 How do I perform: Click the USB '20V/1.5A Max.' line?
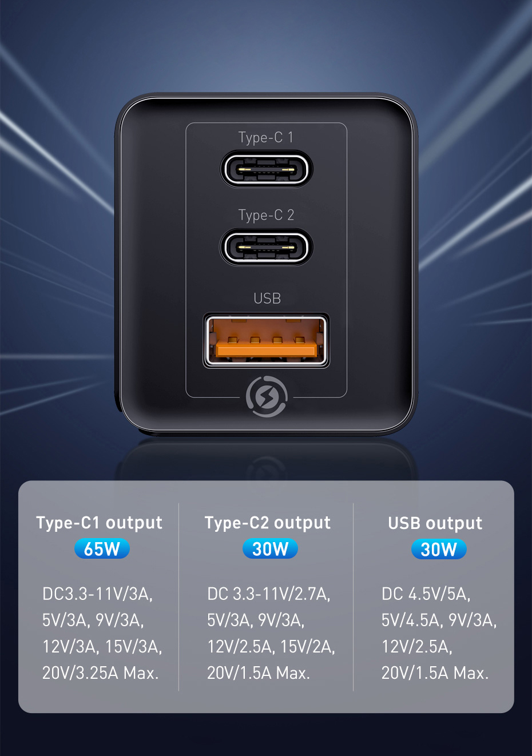point(435,673)
